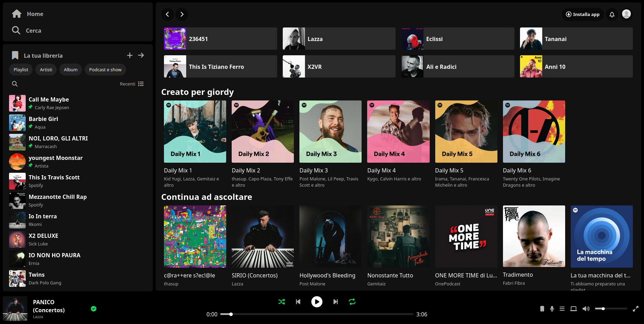The width and height of the screenshot is (644, 324).
Task: Open now playing view icon
Action: (542, 309)
